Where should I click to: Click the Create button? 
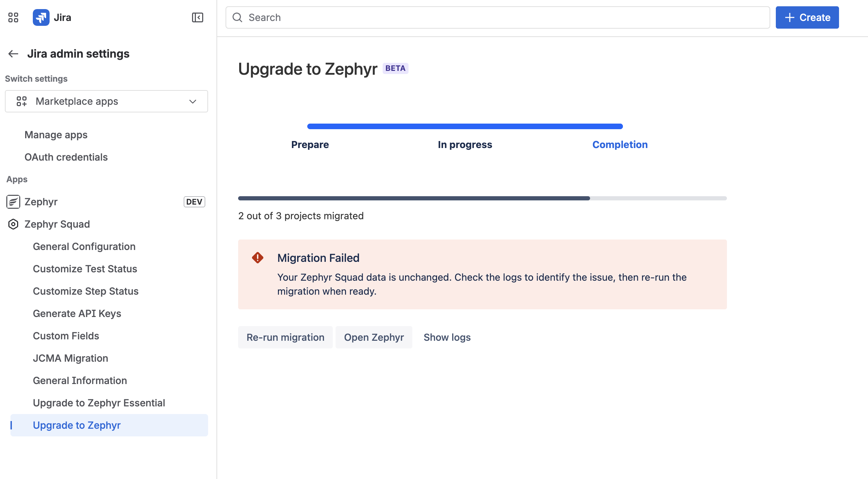(807, 17)
